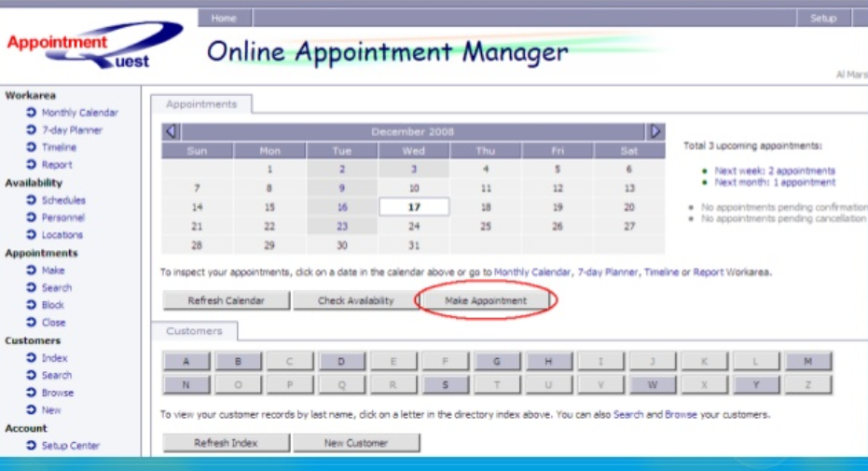Select the Customers tab
Image resolution: width=868 pixels, height=471 pixels.
(194, 331)
